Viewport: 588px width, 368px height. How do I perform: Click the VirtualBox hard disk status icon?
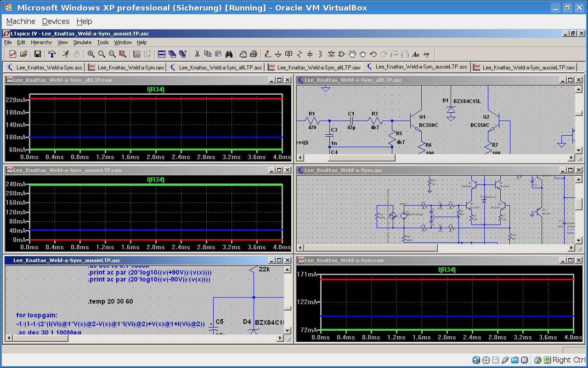click(x=476, y=360)
